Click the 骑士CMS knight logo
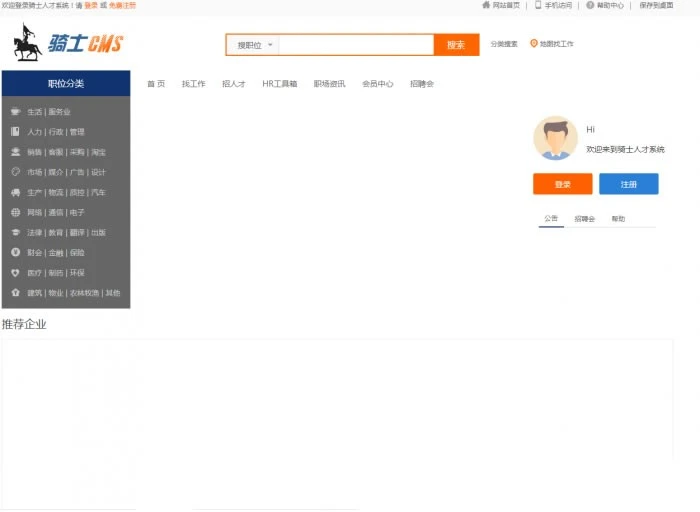The width and height of the screenshot is (700, 512). [68, 43]
